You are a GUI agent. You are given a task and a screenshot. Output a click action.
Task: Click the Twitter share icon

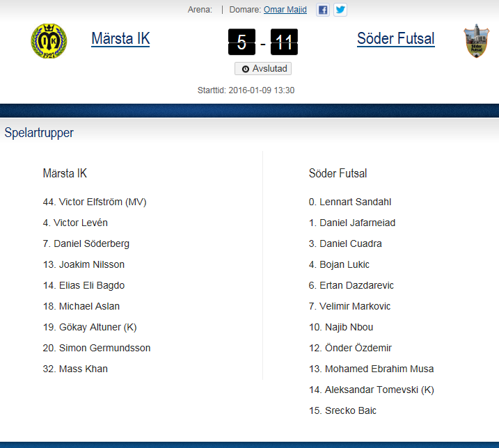coord(340,10)
